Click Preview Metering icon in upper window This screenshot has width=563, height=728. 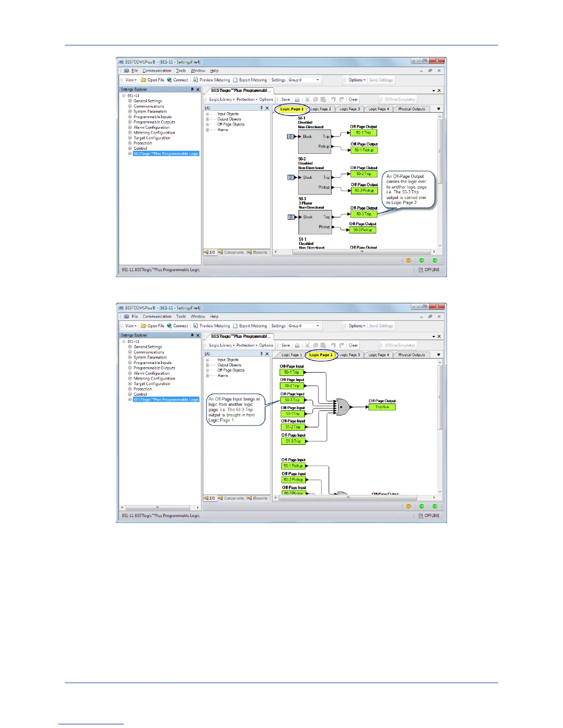point(195,80)
